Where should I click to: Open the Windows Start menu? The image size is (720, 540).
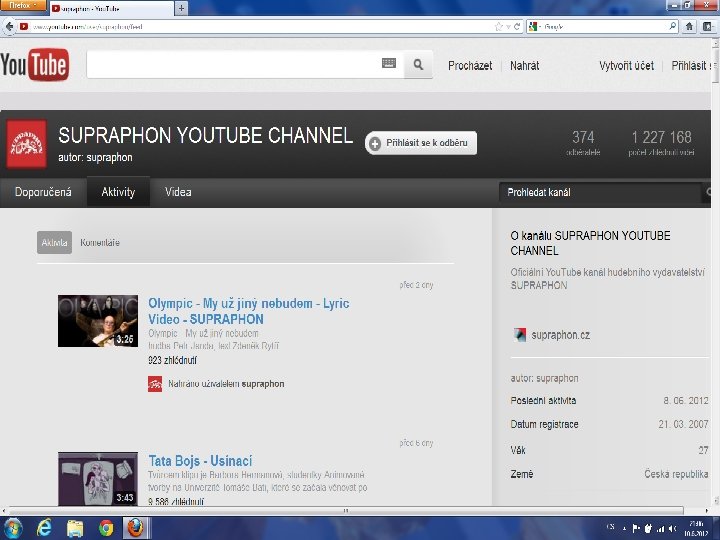pos(12,528)
